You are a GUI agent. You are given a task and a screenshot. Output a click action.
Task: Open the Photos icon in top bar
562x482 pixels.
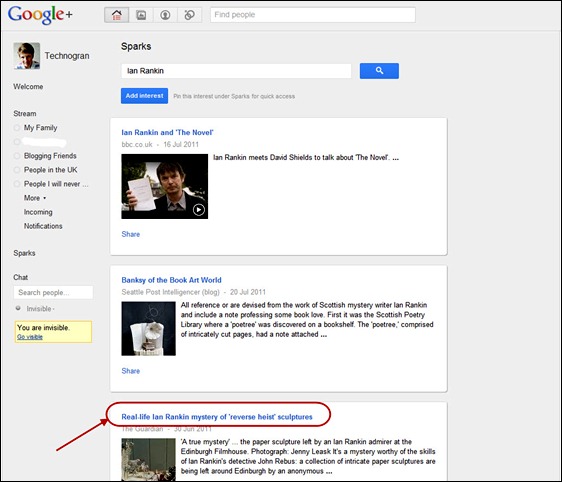[141, 15]
